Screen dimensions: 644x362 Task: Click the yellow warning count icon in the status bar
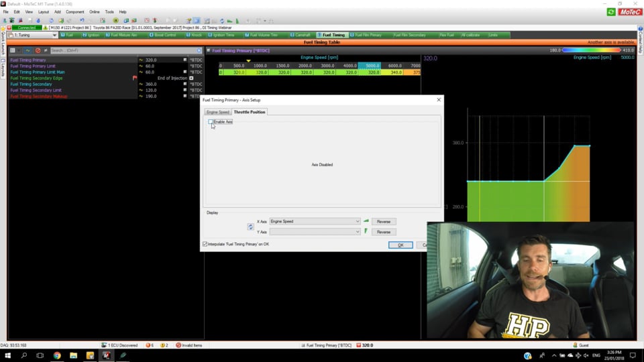[164, 345]
